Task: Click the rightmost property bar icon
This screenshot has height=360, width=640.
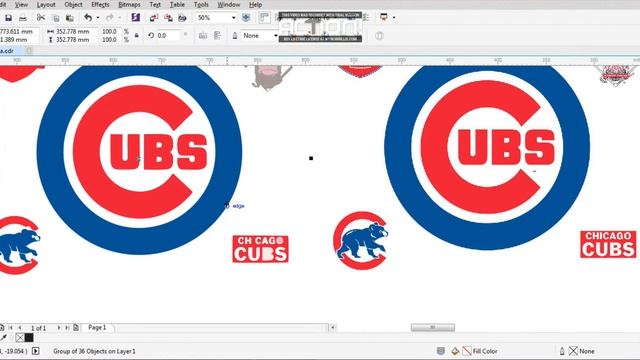Action: (x=379, y=36)
